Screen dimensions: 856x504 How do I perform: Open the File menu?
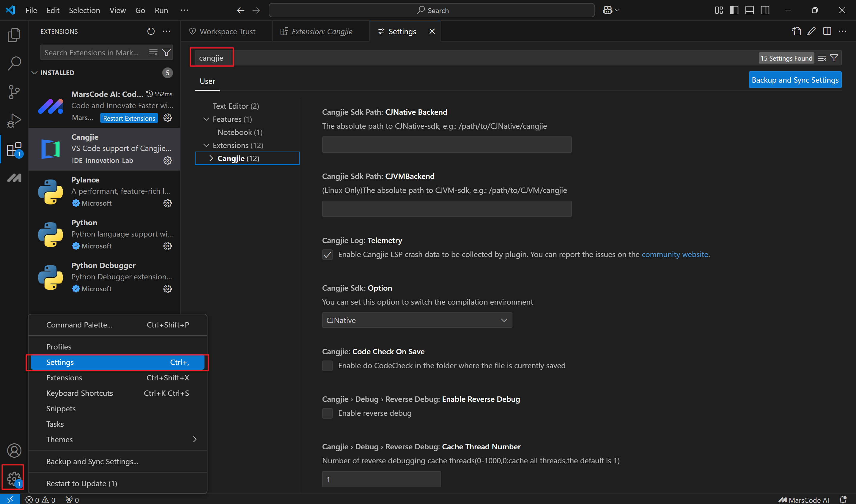(x=31, y=10)
